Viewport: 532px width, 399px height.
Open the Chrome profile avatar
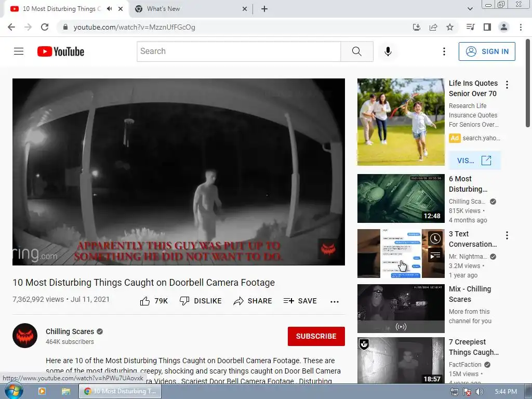pyautogui.click(x=504, y=27)
